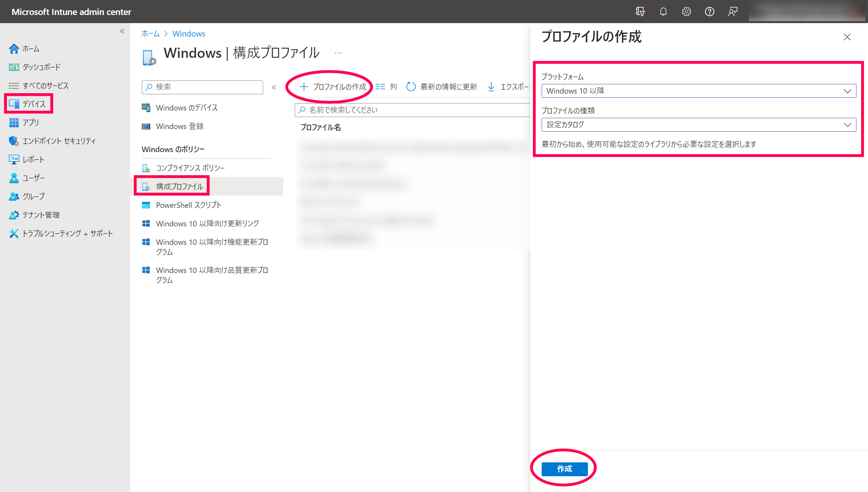The image size is (868, 492).
Task: Open settings gear in top bar
Action: (x=686, y=12)
